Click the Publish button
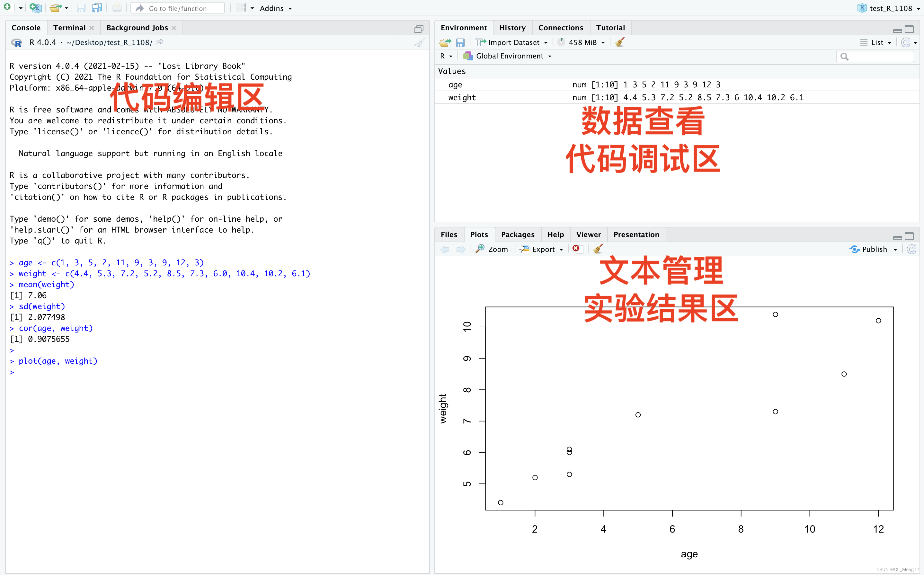Screen dimensions: 924x575 [x=868, y=249]
